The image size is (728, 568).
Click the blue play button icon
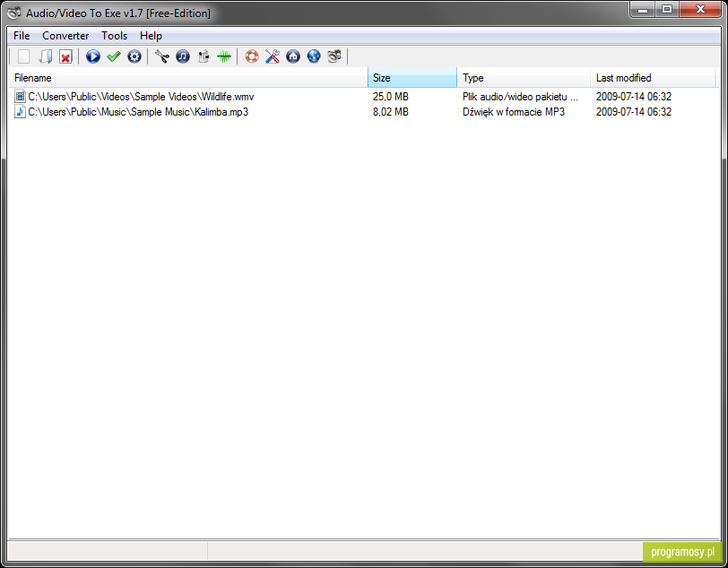pyautogui.click(x=93, y=56)
